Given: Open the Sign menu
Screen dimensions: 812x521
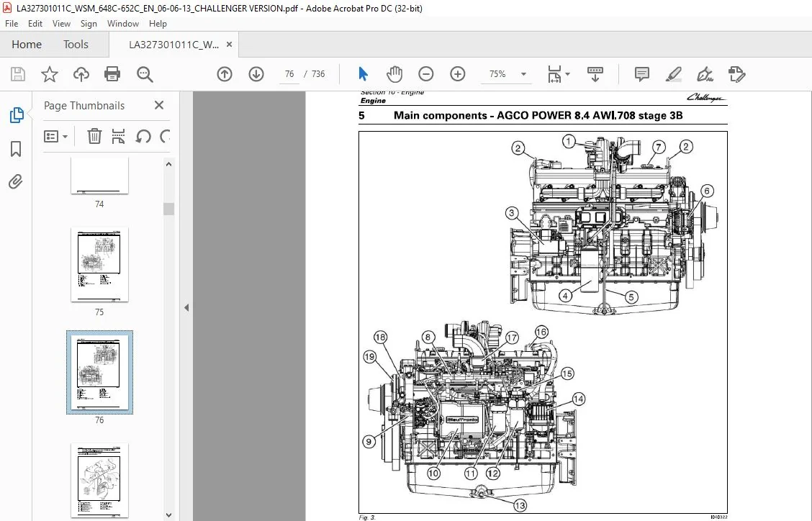Looking at the screenshot, I should coord(89,23).
